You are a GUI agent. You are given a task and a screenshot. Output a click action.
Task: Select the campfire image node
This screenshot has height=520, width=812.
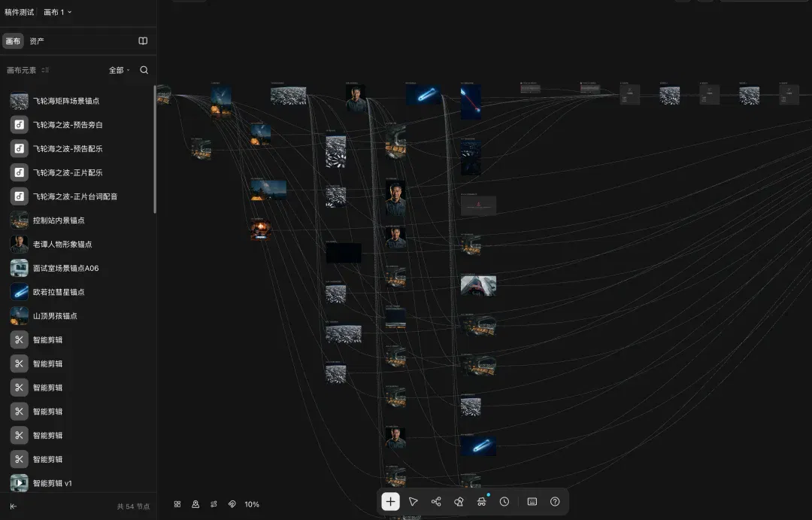pyautogui.click(x=260, y=230)
